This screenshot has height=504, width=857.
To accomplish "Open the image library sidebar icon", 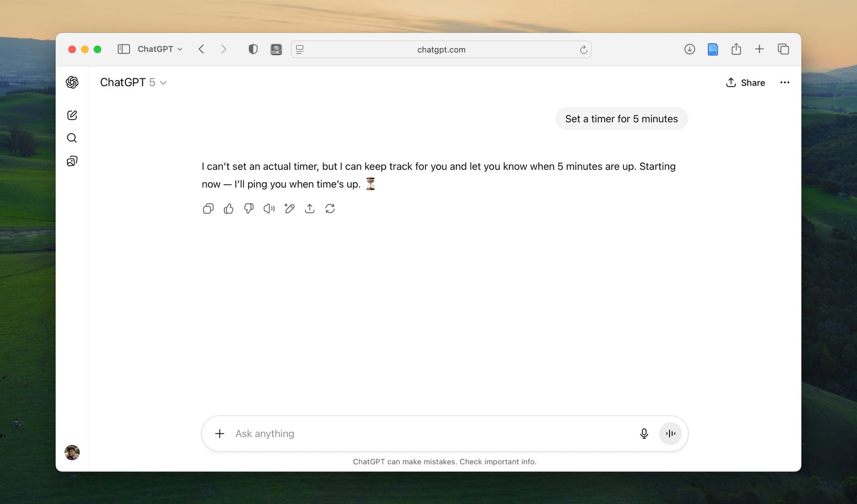I will 72,161.
